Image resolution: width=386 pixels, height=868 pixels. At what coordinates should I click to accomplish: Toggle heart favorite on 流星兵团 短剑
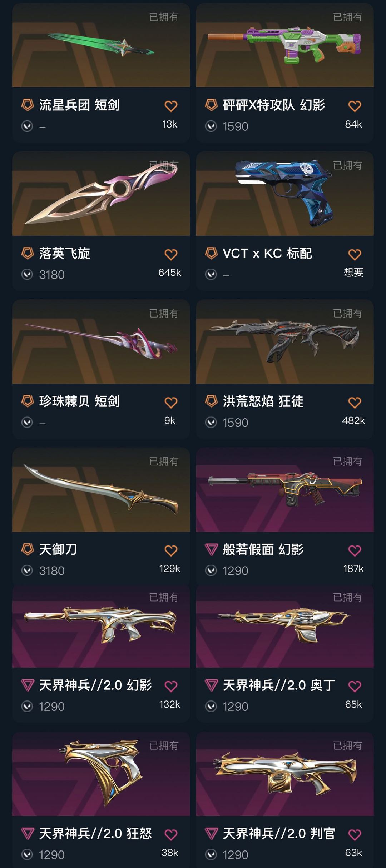171,106
